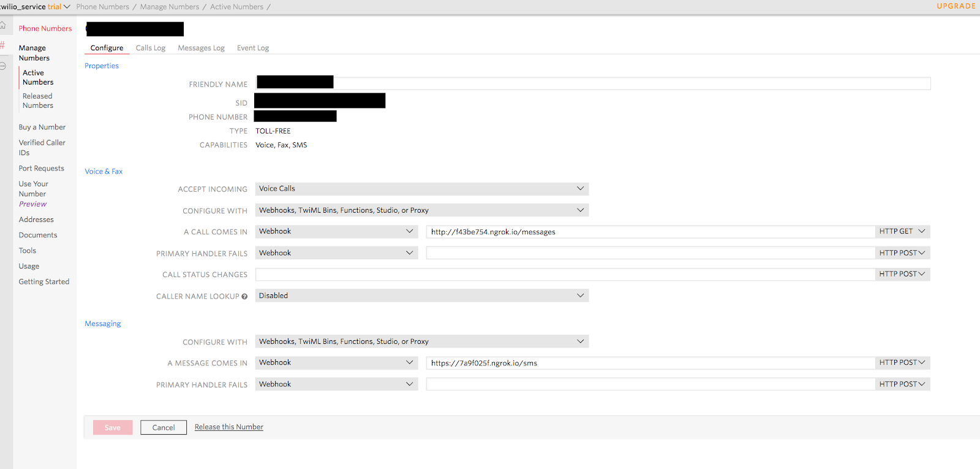Image resolution: width=980 pixels, height=469 pixels.
Task: Switch to Messages Log tab
Action: point(201,48)
